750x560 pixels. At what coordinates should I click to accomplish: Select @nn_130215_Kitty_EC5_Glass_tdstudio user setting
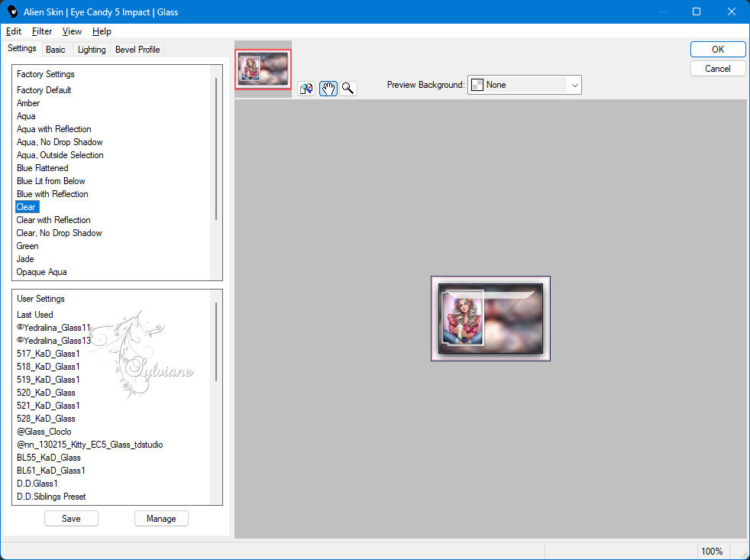pyautogui.click(x=89, y=444)
